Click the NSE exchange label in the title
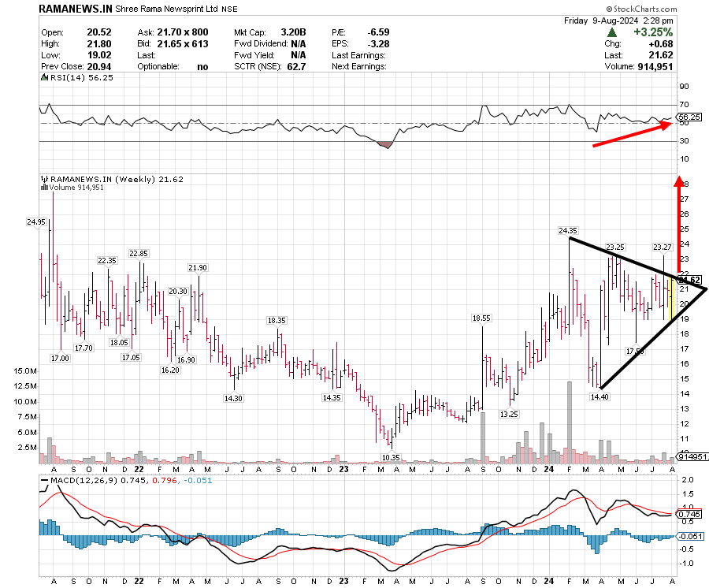 coord(229,9)
